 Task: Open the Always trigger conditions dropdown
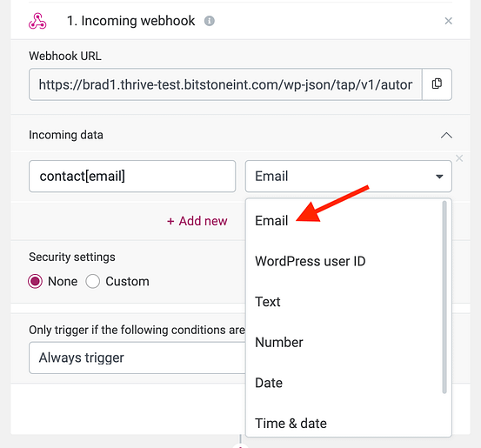137,358
